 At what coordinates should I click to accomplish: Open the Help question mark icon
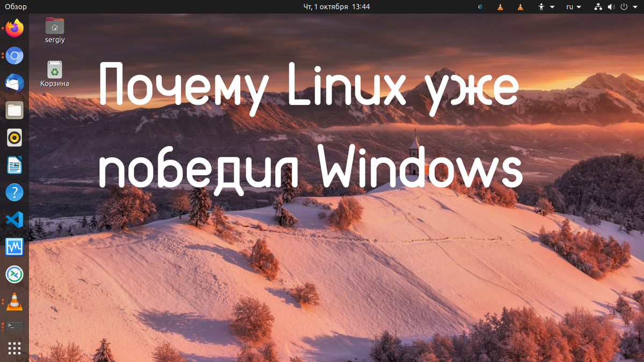[14, 193]
